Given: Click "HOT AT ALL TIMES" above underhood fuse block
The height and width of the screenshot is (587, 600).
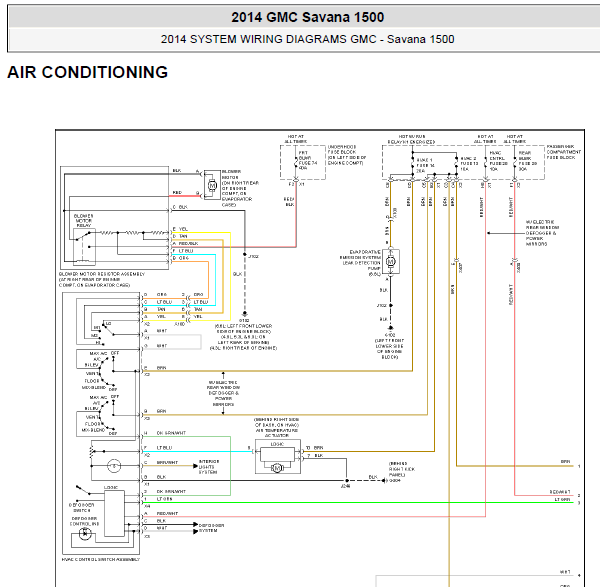Looking at the screenshot, I should (x=296, y=139).
